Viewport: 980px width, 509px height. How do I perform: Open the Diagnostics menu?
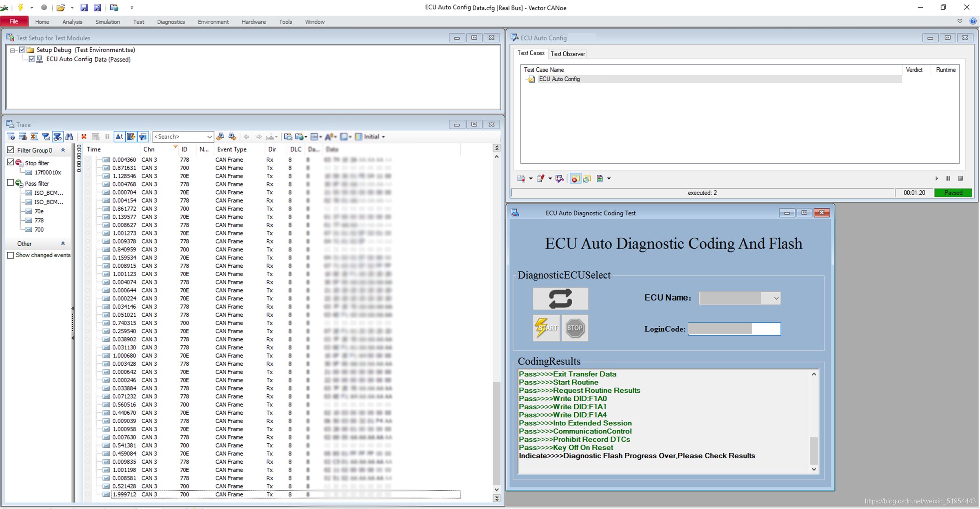pyautogui.click(x=171, y=22)
